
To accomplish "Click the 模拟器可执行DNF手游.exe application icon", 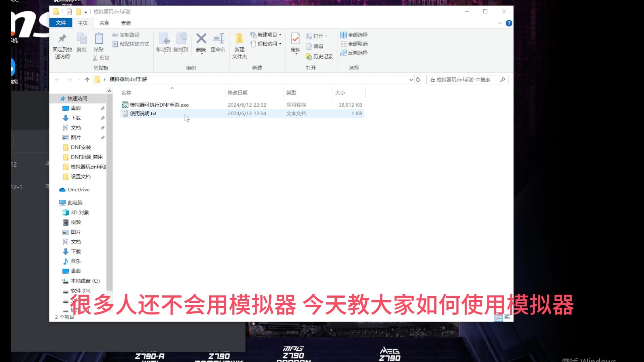I will (x=125, y=105).
